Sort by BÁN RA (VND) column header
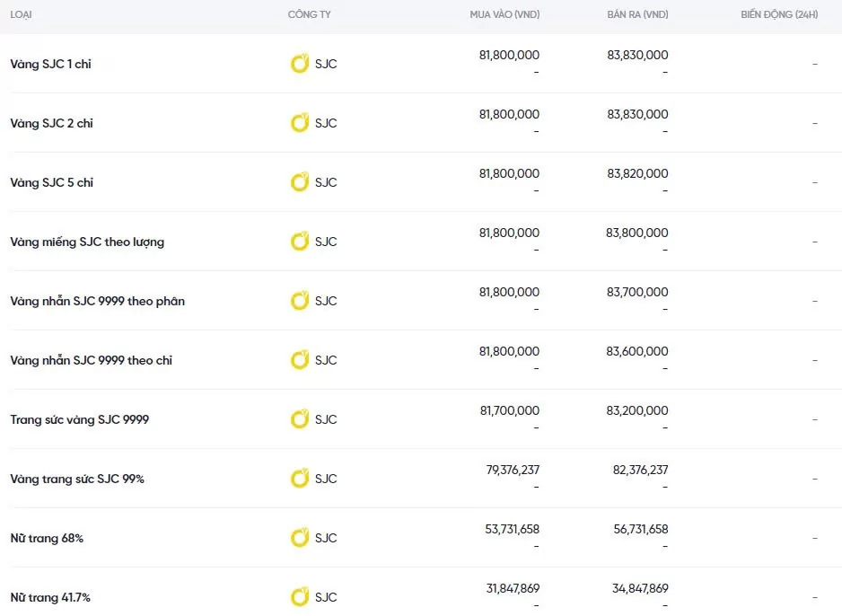The image size is (842, 616). point(637,15)
